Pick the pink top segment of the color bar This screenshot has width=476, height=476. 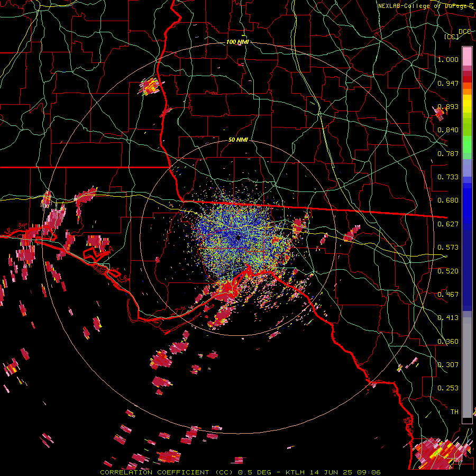pyautogui.click(x=467, y=56)
